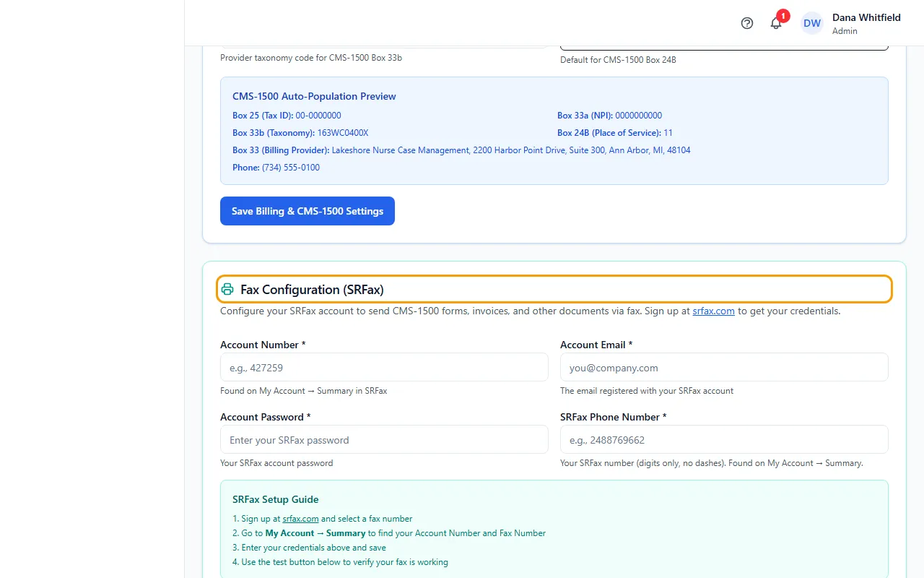
Task: Open the help question-mark icon
Action: (x=747, y=23)
